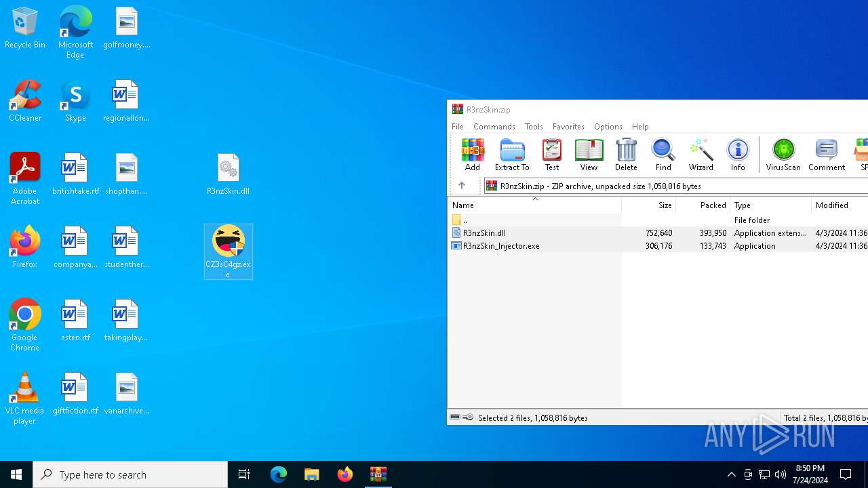Select the golfmoney image file
Image resolution: width=868 pixels, height=488 pixels.
pyautogui.click(x=126, y=28)
